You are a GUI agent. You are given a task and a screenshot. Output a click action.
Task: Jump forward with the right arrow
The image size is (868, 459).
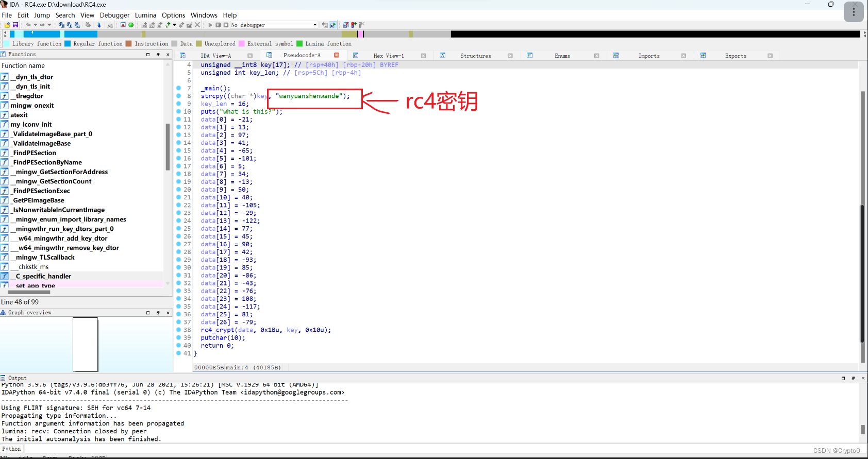click(42, 25)
